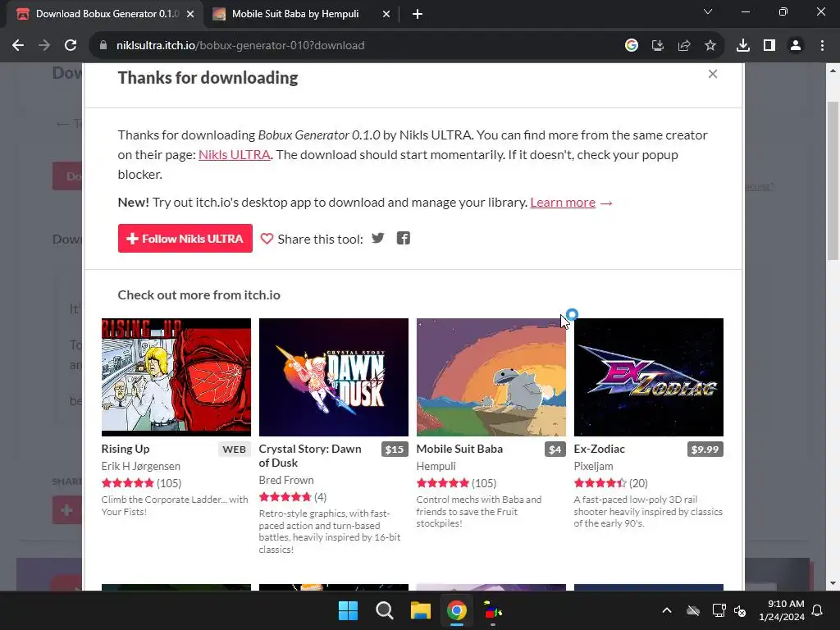Open the Windows Start menu

click(348, 610)
